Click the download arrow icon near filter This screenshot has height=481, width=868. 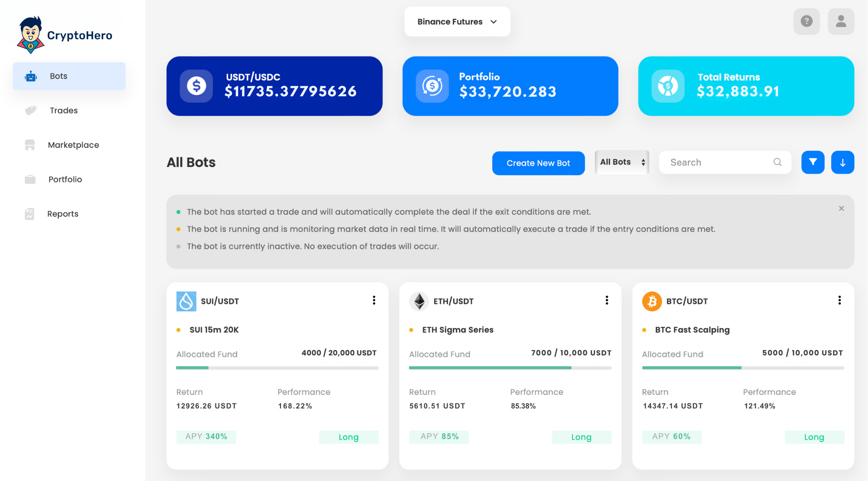pos(843,162)
